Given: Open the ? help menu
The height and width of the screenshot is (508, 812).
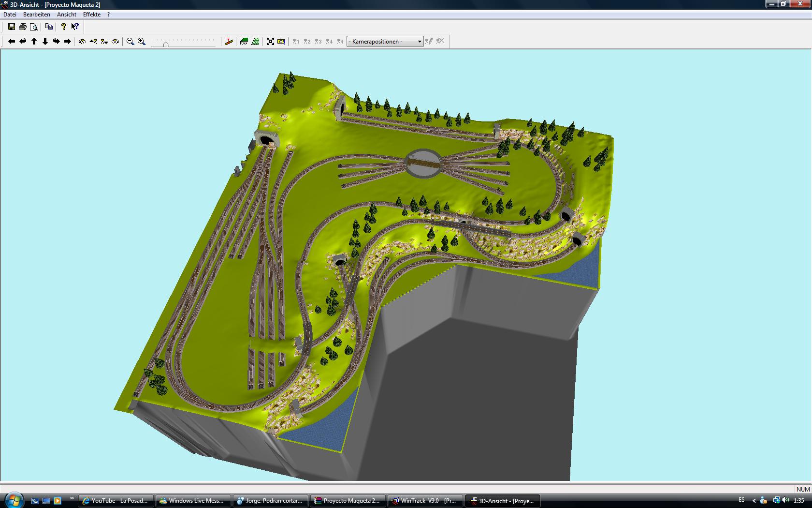Looking at the screenshot, I should [108, 15].
